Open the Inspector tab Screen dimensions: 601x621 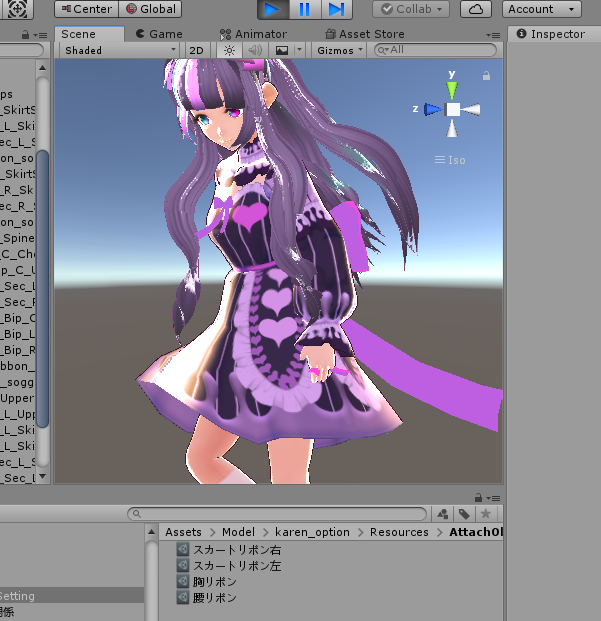(551, 34)
